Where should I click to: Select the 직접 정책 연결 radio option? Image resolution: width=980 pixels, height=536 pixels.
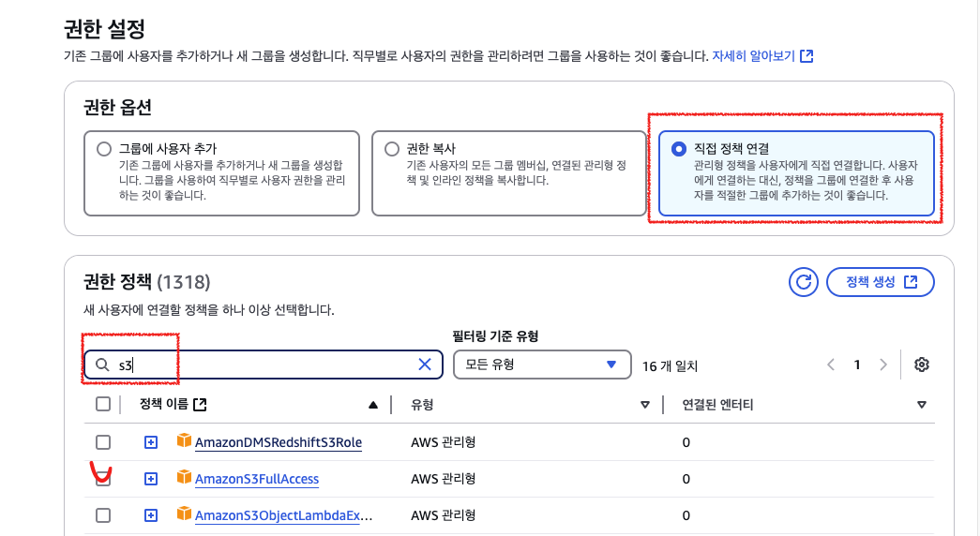click(679, 149)
